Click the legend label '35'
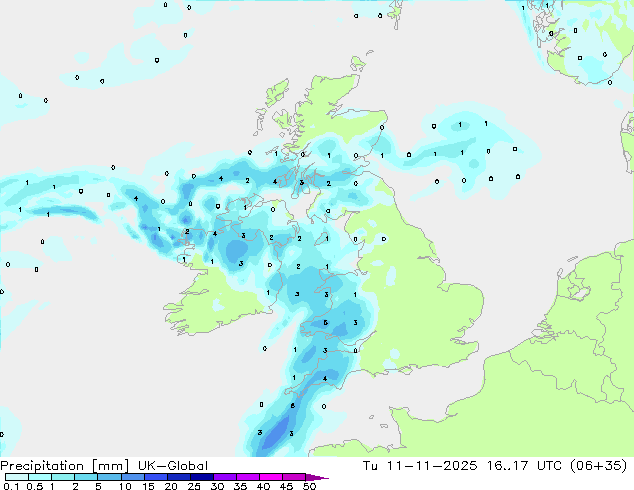Viewport: 634px width, 490px height. click(x=240, y=486)
